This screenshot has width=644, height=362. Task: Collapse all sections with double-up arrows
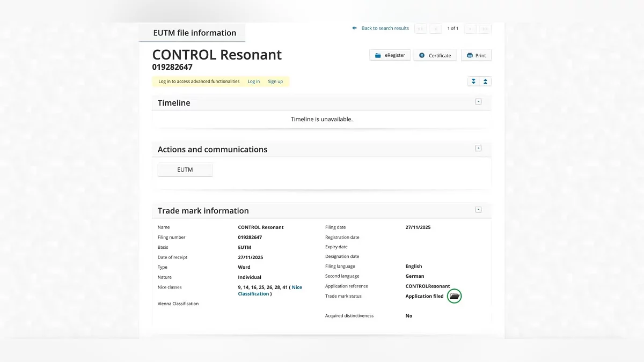click(485, 82)
